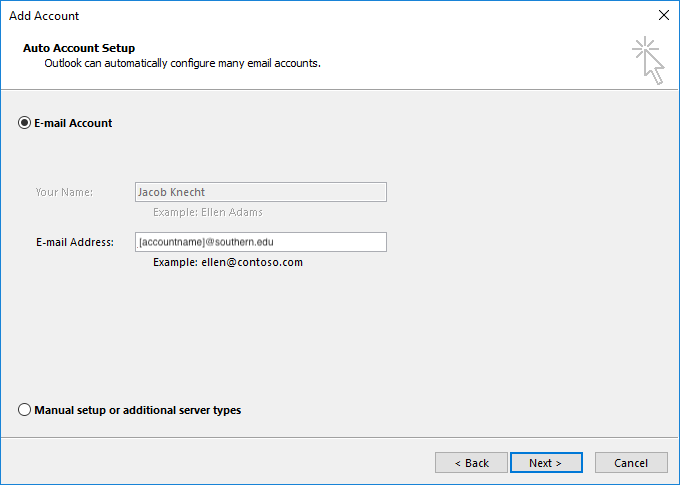Click the divider line above the navigation buttons
The width and height of the screenshot is (680, 485).
(340, 437)
